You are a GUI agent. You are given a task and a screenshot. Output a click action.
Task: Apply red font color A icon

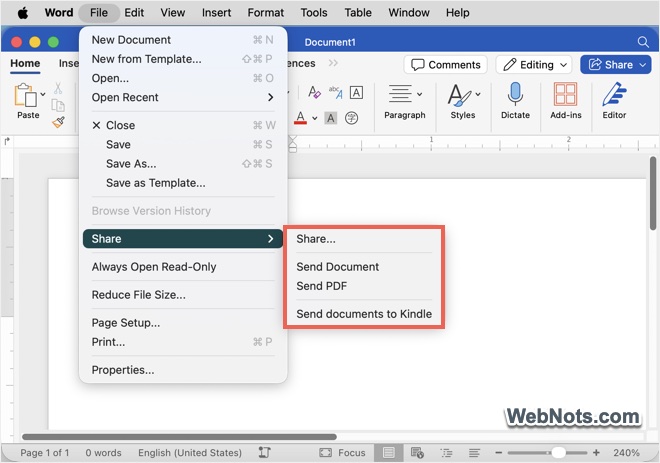pos(300,118)
